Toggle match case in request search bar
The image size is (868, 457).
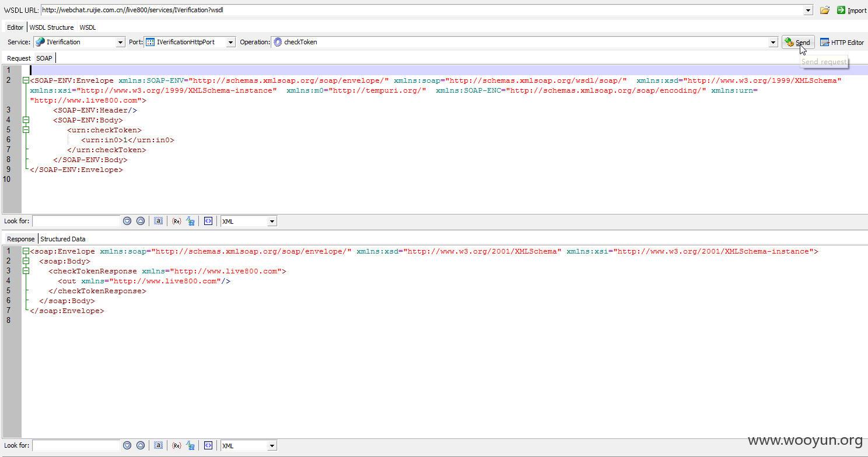(x=190, y=221)
